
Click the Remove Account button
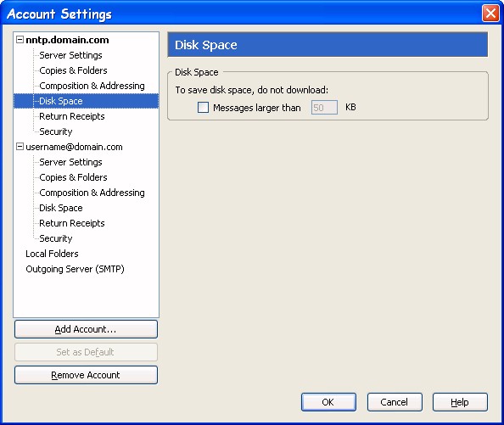pyautogui.click(x=86, y=375)
